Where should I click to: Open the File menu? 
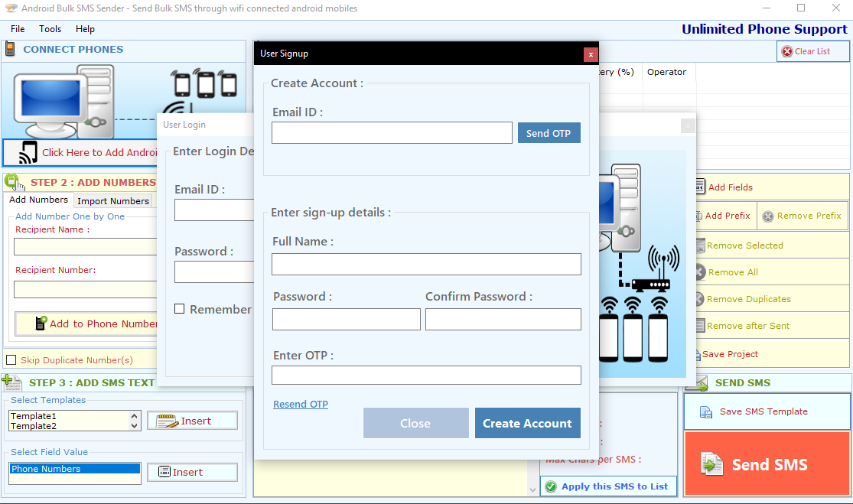(x=18, y=29)
